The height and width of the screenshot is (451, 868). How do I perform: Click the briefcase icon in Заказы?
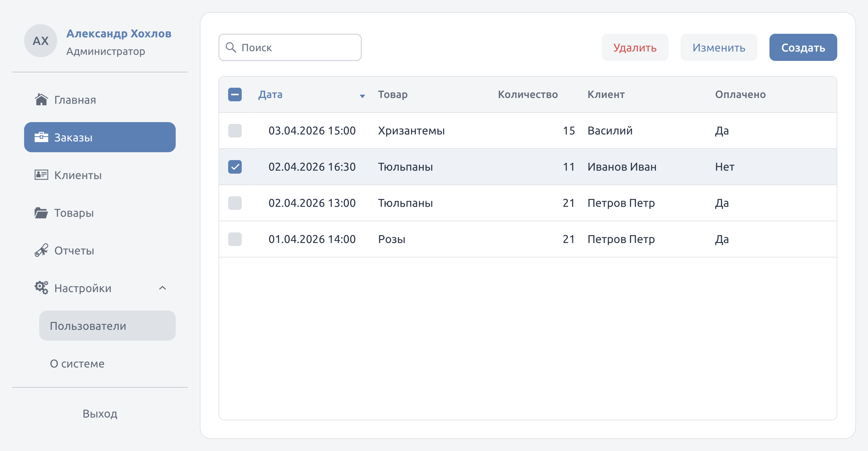point(41,137)
